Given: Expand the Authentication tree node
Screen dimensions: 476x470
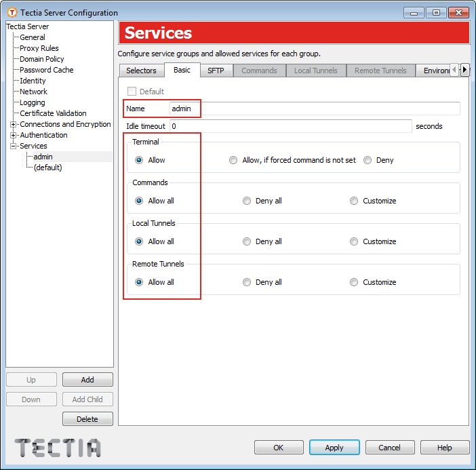Looking at the screenshot, I should [x=13, y=135].
